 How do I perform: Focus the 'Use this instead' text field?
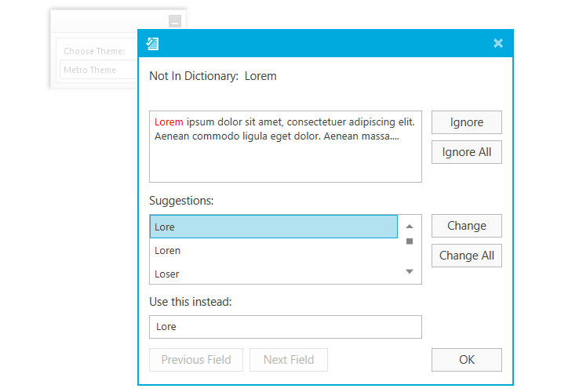[x=286, y=327]
